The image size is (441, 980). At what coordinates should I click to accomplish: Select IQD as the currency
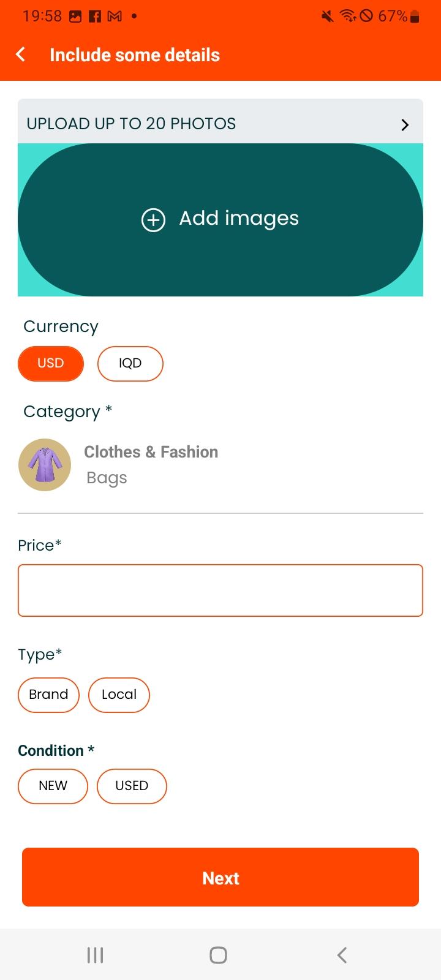tap(130, 363)
